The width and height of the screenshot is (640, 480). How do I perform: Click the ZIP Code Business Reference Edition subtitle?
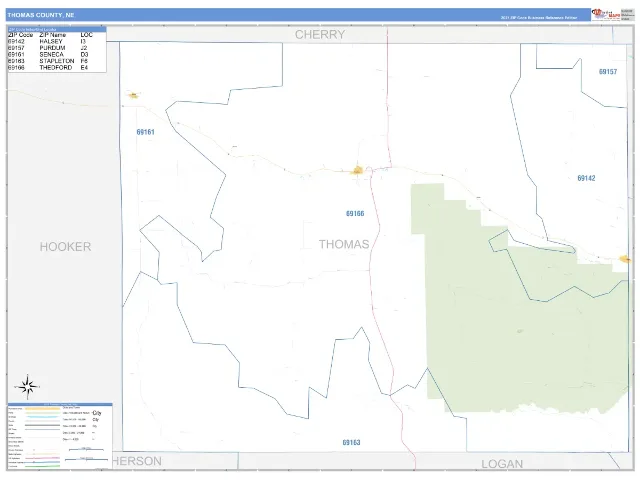coord(539,18)
